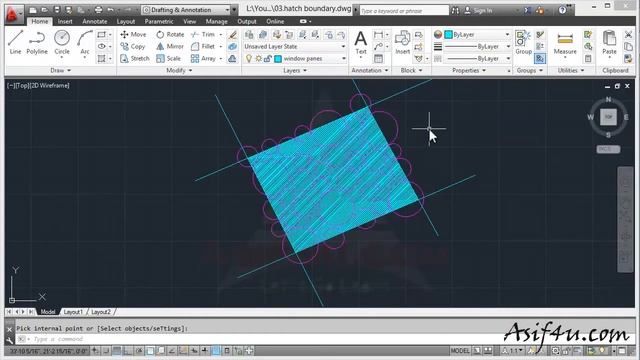The image size is (640, 360).
Task: Toggle the layer on/off lightbulb
Action: [249, 59]
